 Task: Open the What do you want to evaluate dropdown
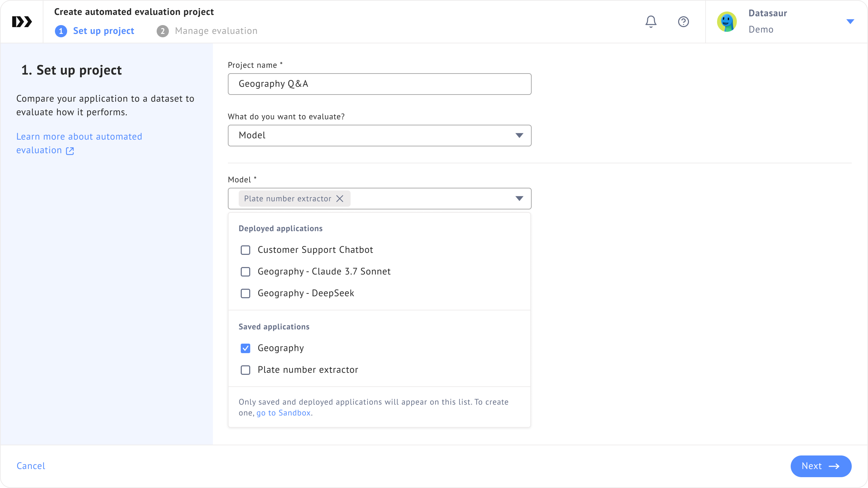(x=379, y=136)
